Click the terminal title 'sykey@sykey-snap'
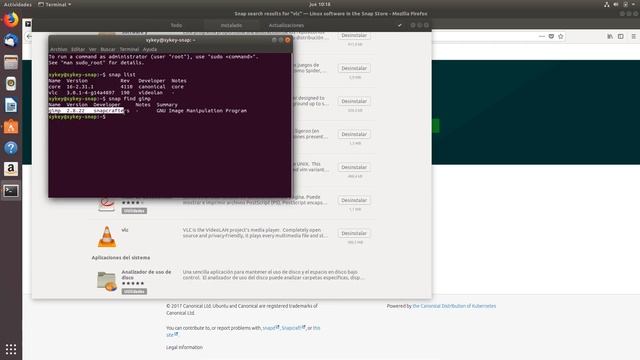 point(170,40)
